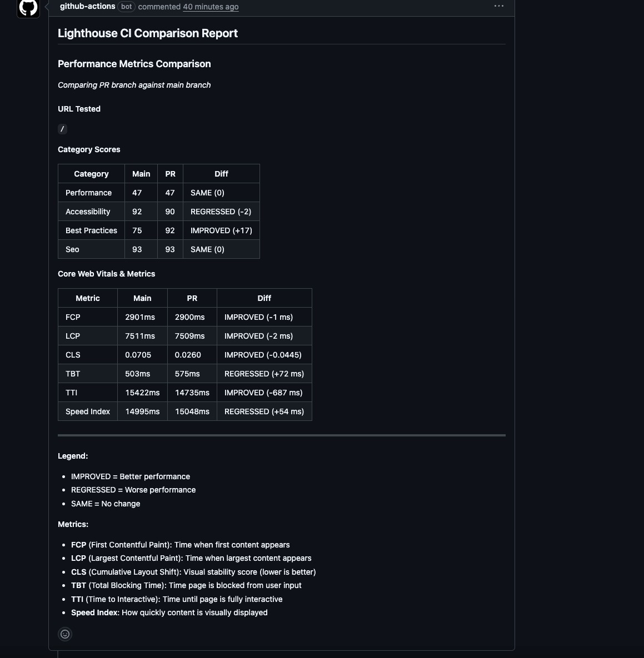
Task: Click the LCP metric row label
Action: [73, 336]
